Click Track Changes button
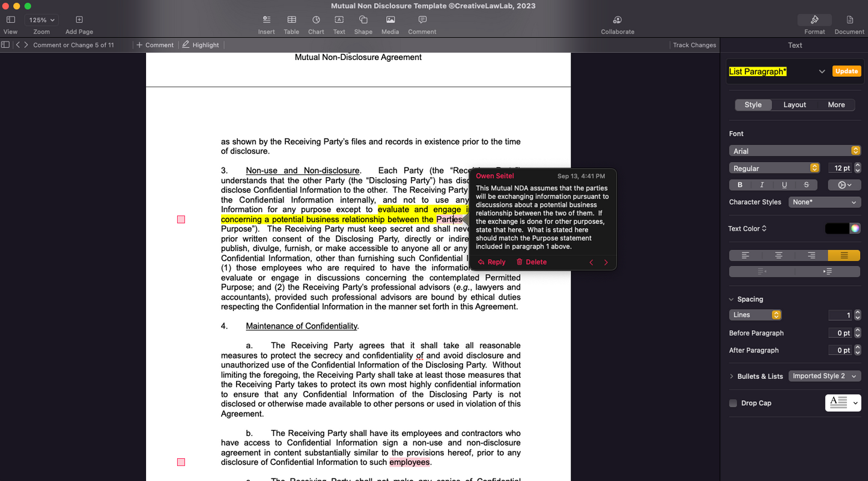 694,45
